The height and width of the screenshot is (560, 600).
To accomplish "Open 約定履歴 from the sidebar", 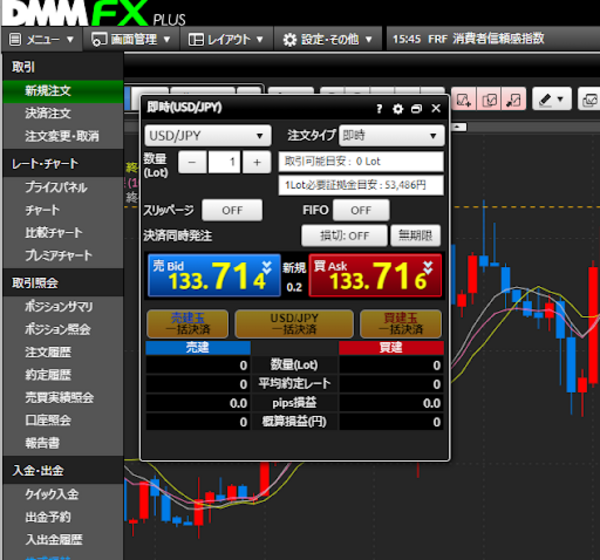I will pyautogui.click(x=63, y=375).
